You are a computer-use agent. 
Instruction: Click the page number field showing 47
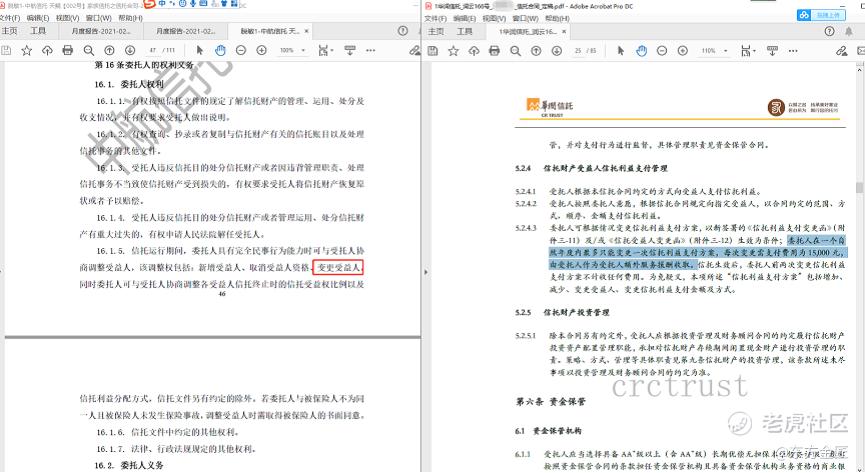click(x=154, y=49)
